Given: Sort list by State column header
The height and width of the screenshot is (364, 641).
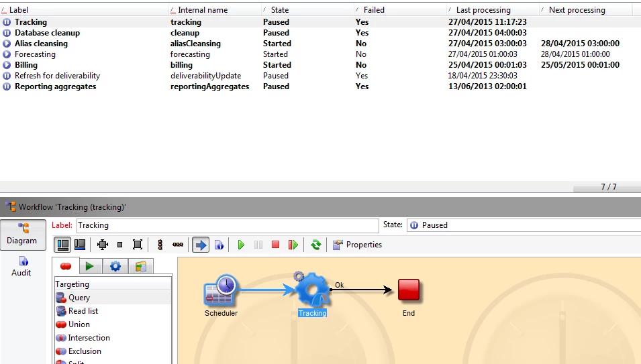Looking at the screenshot, I should point(308,10).
